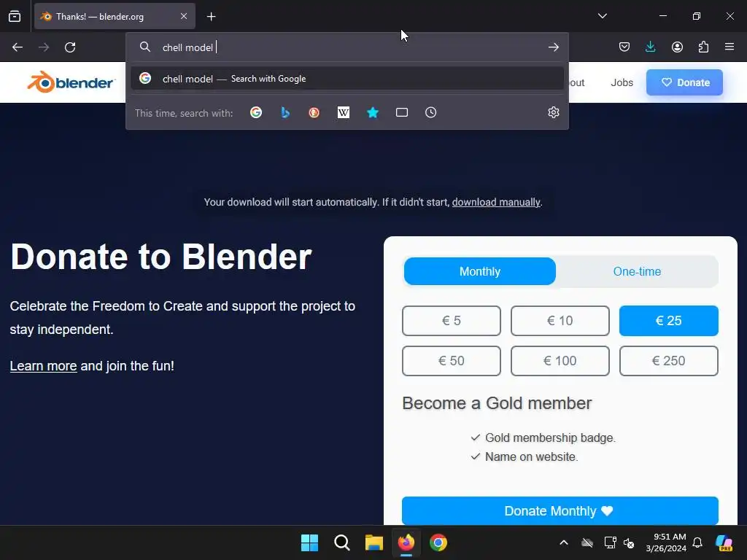The width and height of the screenshot is (747, 560).
Task: Open the clock showing 9:51 AM
Action: tap(666, 542)
